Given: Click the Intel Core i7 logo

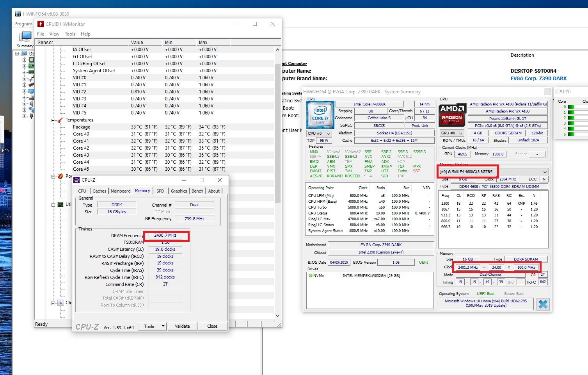Looking at the screenshot, I should [x=320, y=114].
